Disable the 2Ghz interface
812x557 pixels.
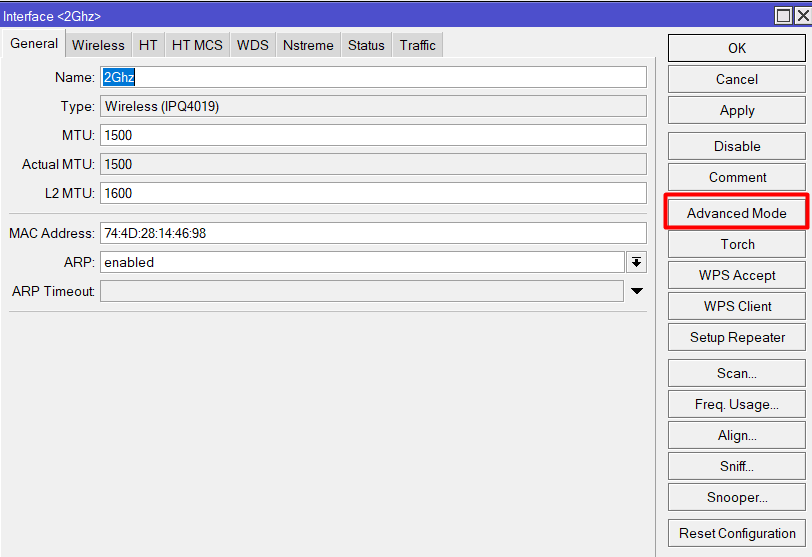tap(737, 146)
